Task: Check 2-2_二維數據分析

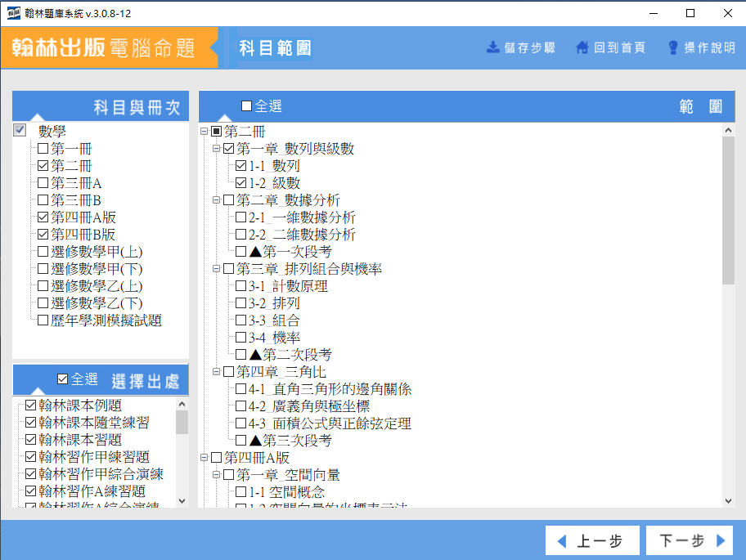Action: [x=240, y=235]
